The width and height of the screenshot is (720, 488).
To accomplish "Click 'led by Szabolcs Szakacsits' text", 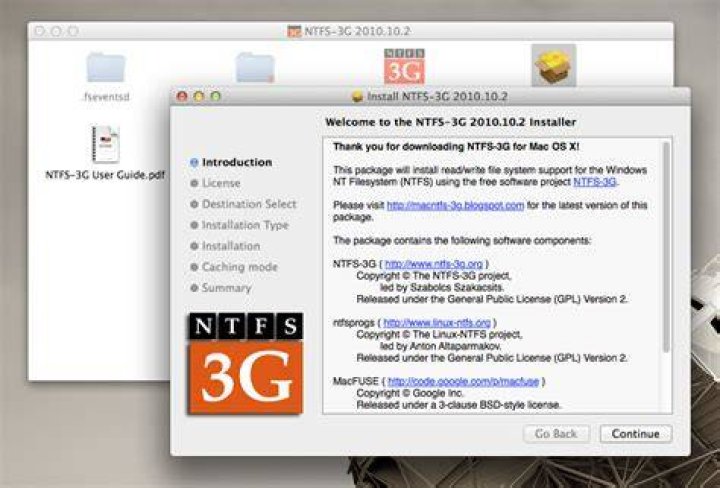I will 441,287.
